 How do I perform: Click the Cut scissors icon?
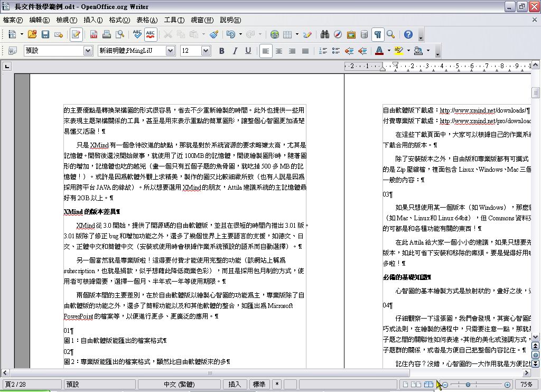[167, 34]
